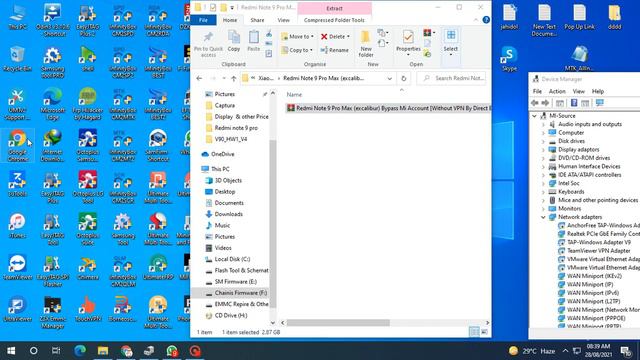Sort by Name column header
This screenshot has height=360, width=640.
pos(294,95)
